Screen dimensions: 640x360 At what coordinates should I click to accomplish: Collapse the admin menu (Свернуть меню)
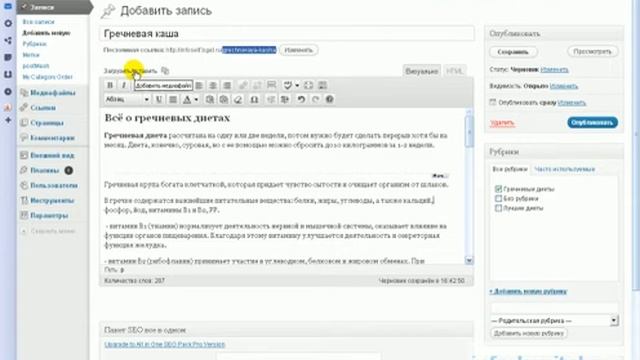[47, 231]
